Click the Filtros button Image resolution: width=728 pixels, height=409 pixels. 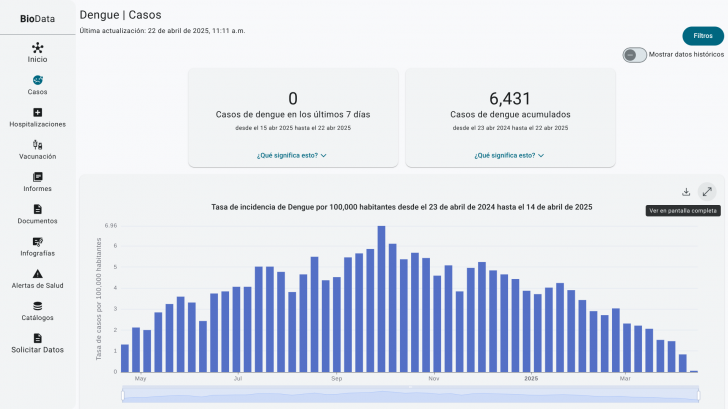click(x=703, y=36)
